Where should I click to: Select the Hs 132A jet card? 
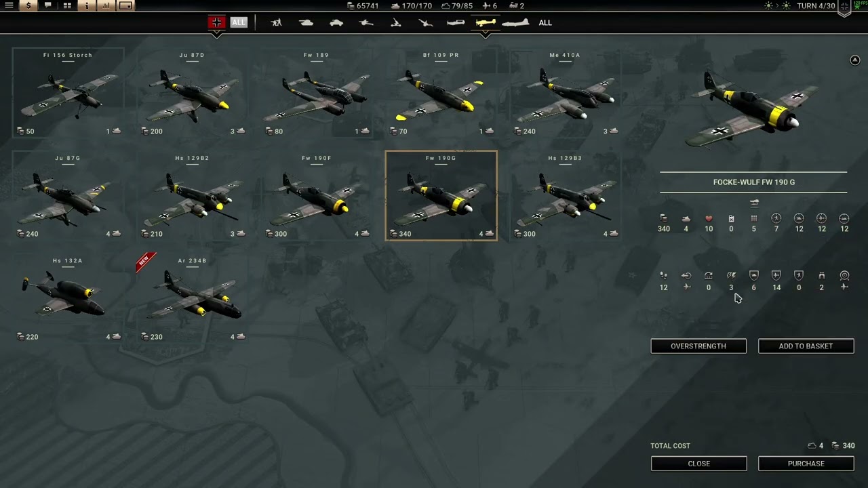click(68, 298)
